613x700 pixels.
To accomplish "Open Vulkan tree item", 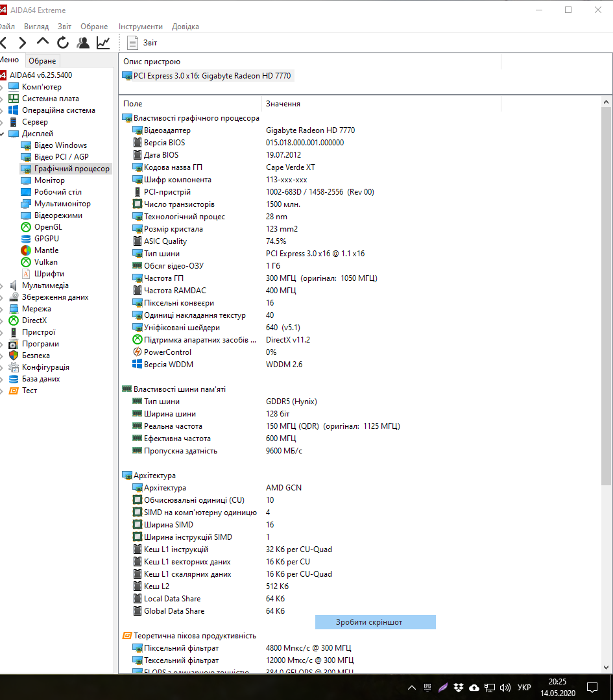I will pyautogui.click(x=45, y=261).
